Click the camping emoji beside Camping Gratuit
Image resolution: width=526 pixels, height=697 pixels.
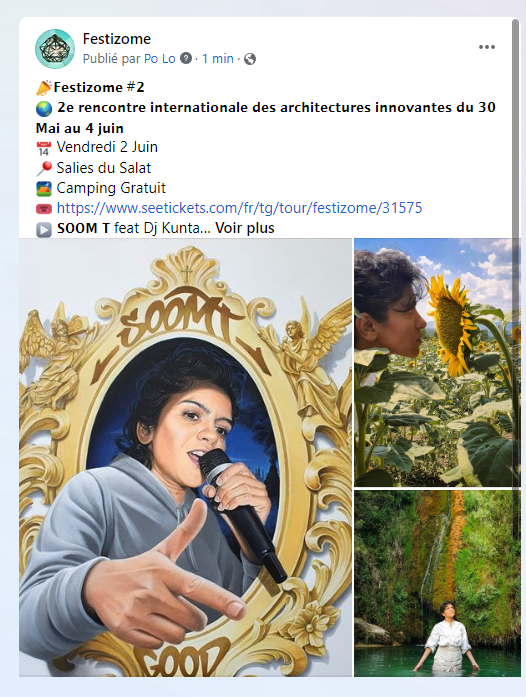(44, 188)
